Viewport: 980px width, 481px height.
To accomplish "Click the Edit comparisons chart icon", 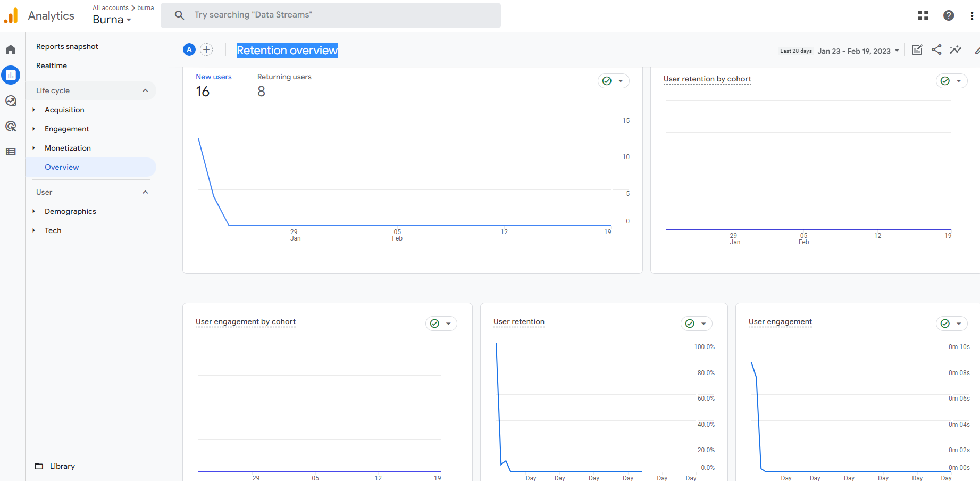I will [917, 50].
